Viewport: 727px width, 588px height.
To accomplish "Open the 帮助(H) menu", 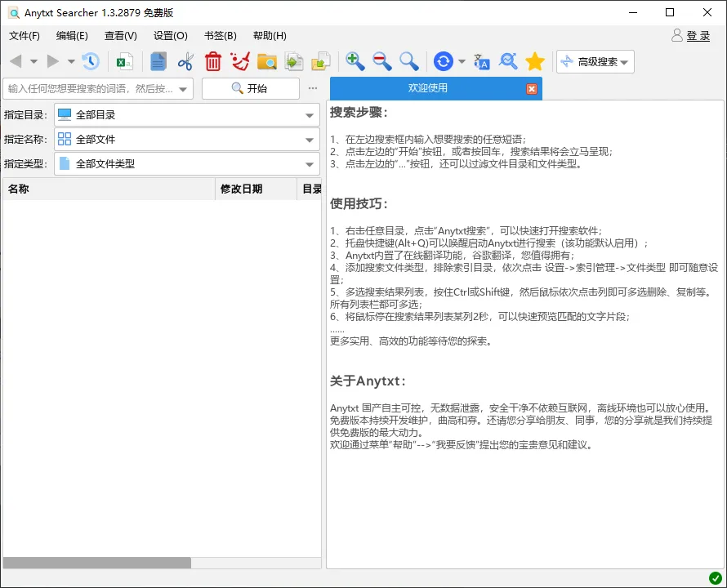I will [270, 36].
